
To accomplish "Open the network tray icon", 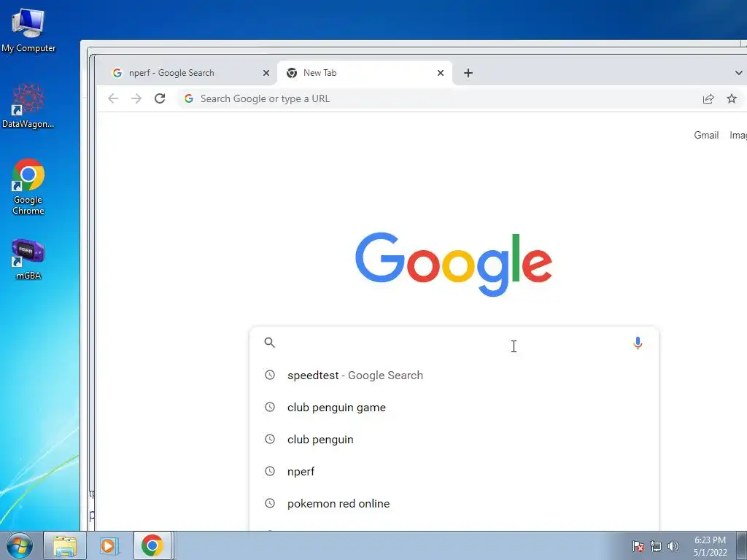I will pyautogui.click(x=656, y=546).
